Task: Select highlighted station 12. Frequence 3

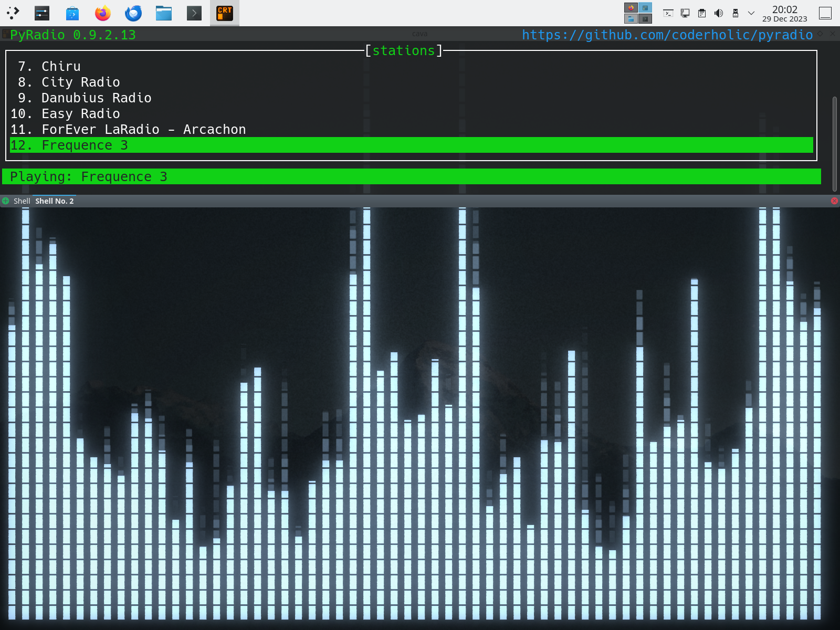Action: 412,145
